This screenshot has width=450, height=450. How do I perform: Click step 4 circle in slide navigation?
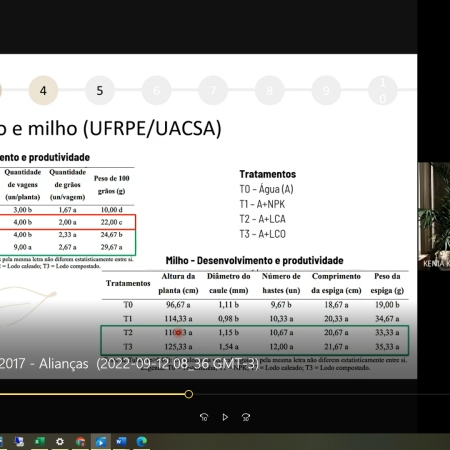(x=43, y=90)
